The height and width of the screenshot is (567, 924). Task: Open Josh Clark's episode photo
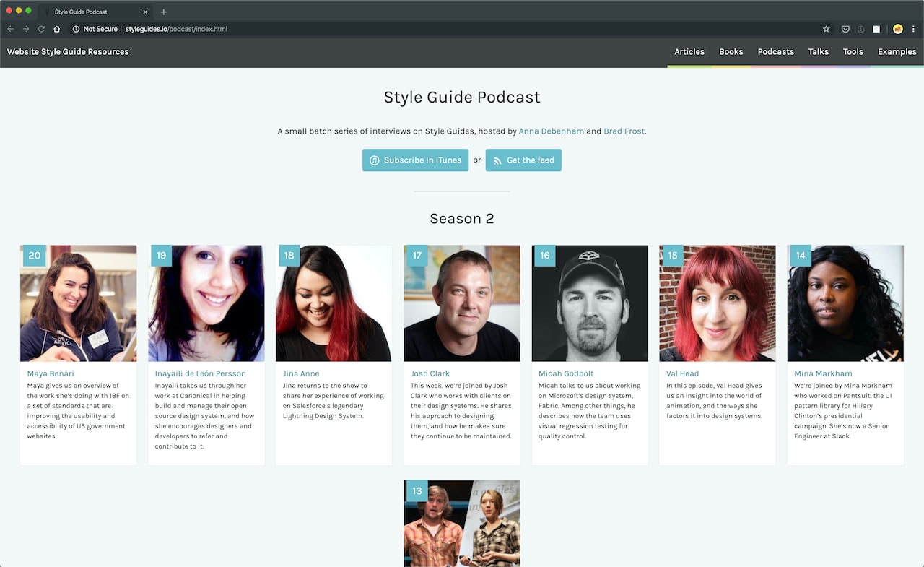pyautogui.click(x=462, y=303)
